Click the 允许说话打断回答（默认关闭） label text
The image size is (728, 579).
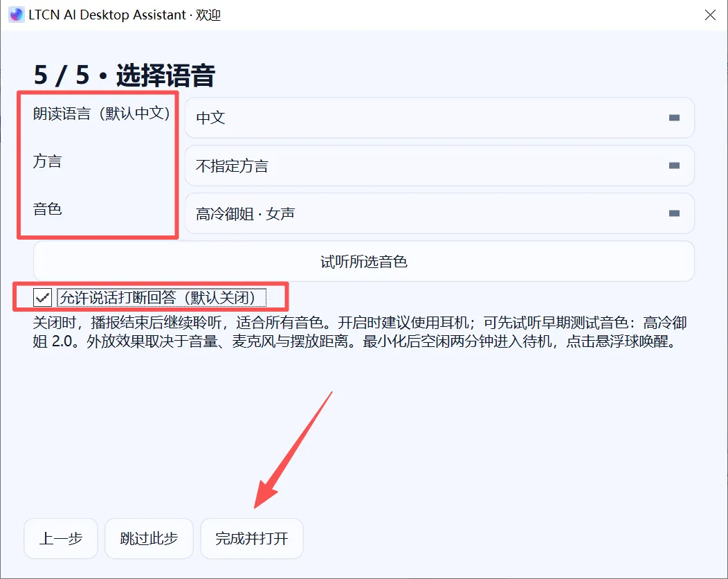pyautogui.click(x=161, y=297)
